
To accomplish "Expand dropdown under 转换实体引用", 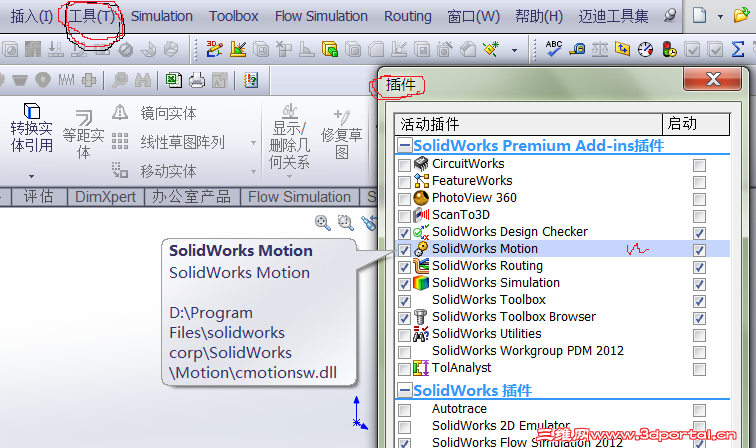I will (x=31, y=176).
